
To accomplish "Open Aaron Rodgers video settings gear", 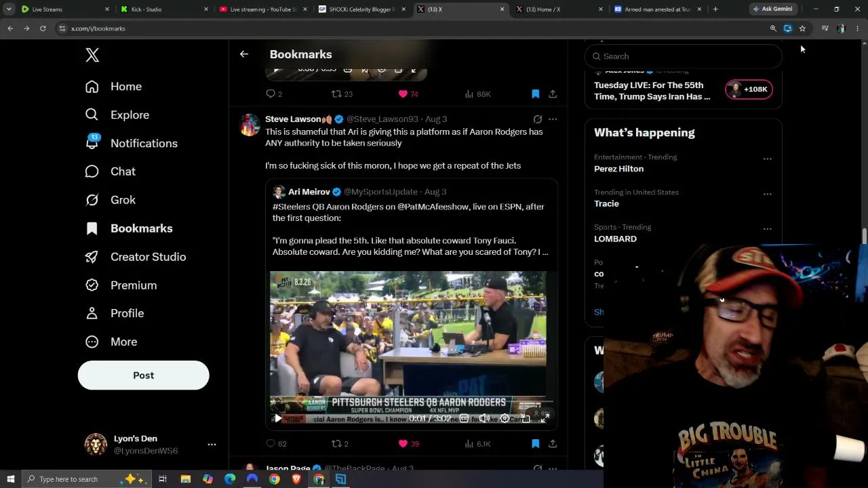I will [505, 419].
